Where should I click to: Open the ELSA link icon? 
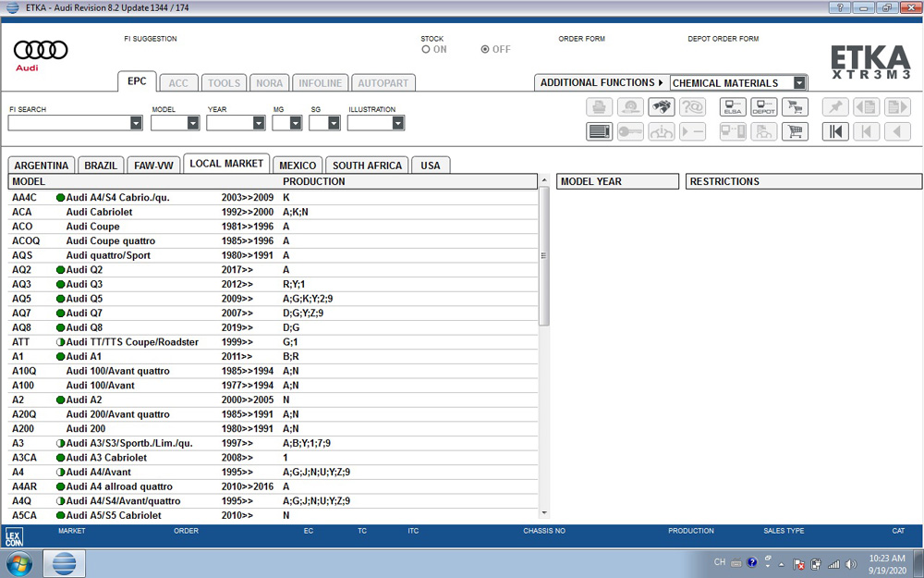click(x=733, y=106)
